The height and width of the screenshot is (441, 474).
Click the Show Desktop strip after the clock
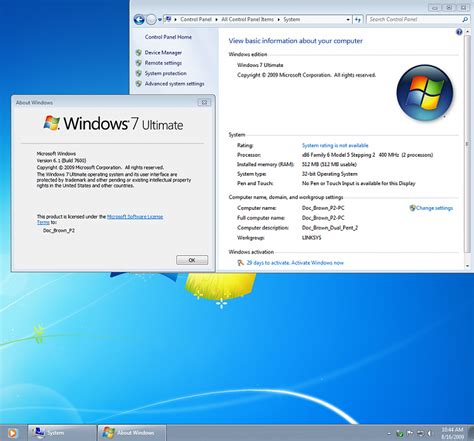tap(471, 433)
